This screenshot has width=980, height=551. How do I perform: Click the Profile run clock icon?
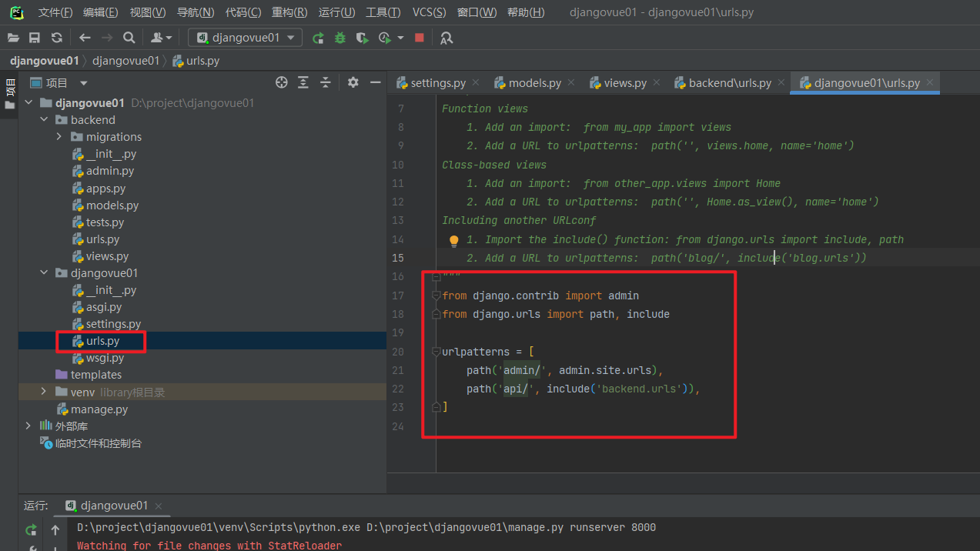tap(384, 38)
